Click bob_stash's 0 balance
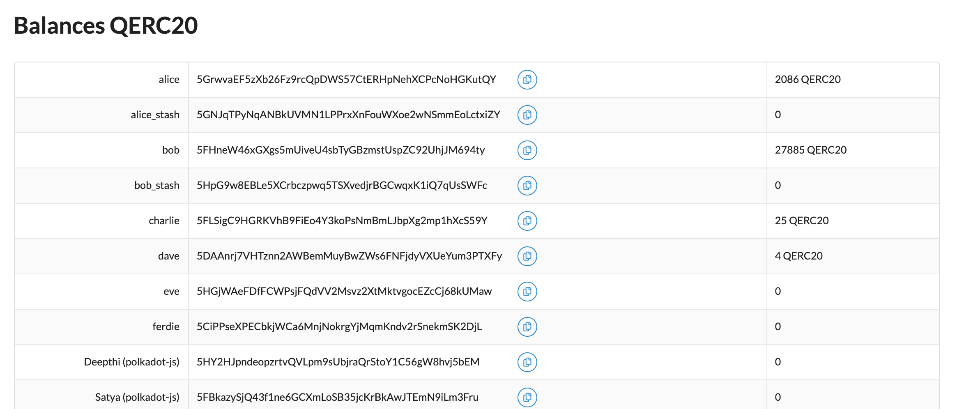The image size is (980, 409). click(x=778, y=185)
